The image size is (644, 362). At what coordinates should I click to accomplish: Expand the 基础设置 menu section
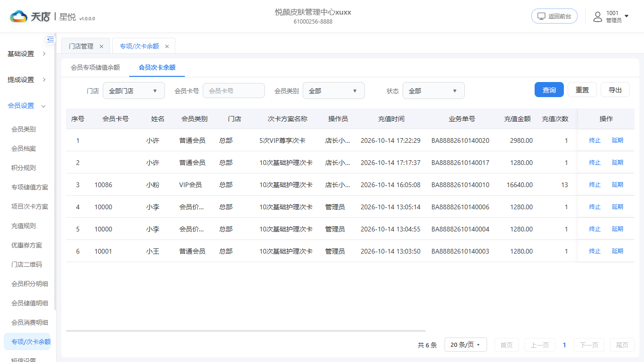pyautogui.click(x=27, y=54)
